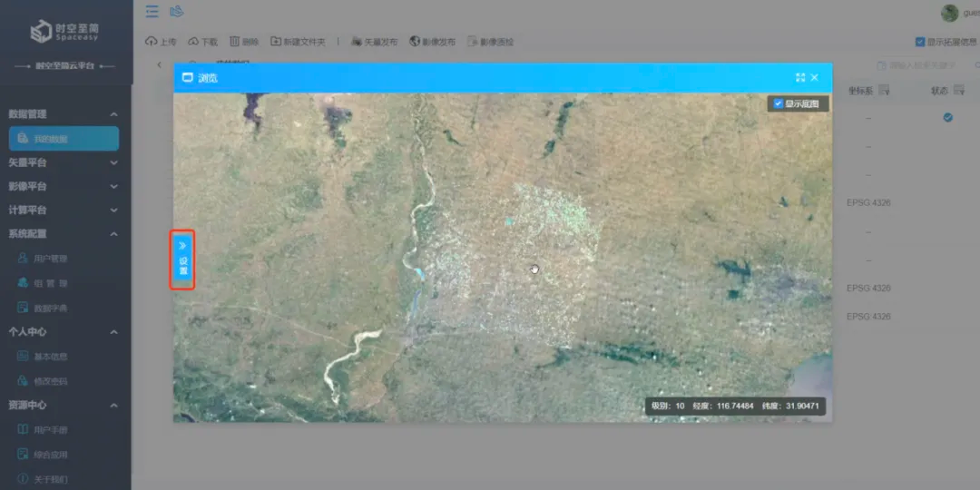Click the 新建文件夹 new folder icon

pos(276,41)
